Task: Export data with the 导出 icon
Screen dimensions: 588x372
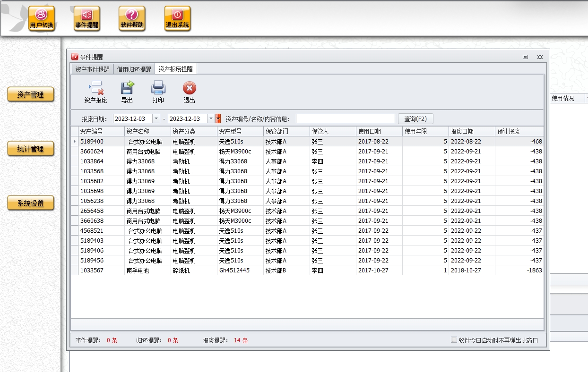Action: tap(127, 92)
